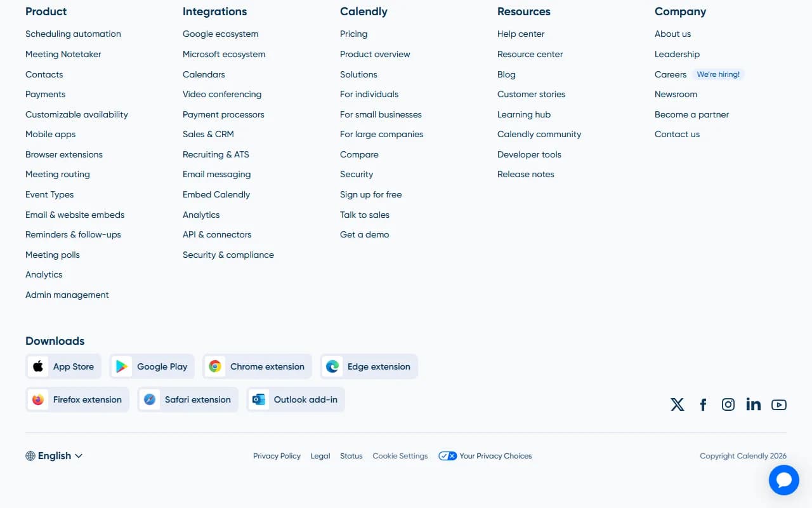The width and height of the screenshot is (812, 508).
Task: Open For small businesses link
Action: coord(381,114)
